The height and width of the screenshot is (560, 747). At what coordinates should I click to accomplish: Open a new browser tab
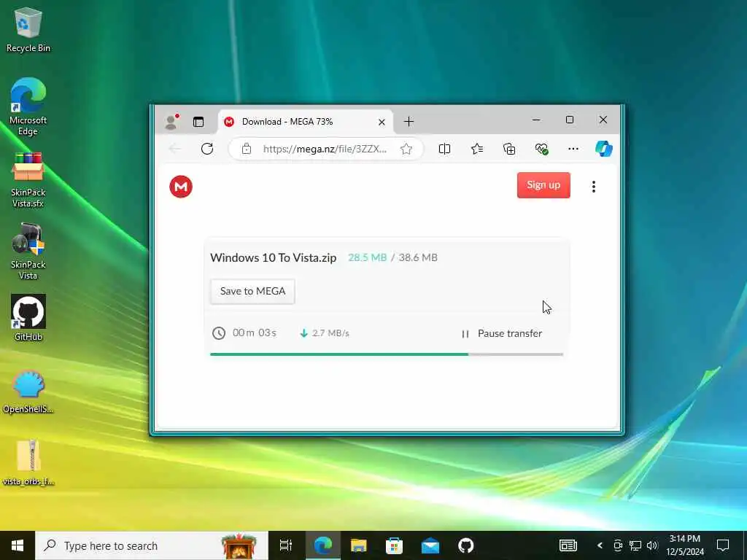(x=409, y=122)
